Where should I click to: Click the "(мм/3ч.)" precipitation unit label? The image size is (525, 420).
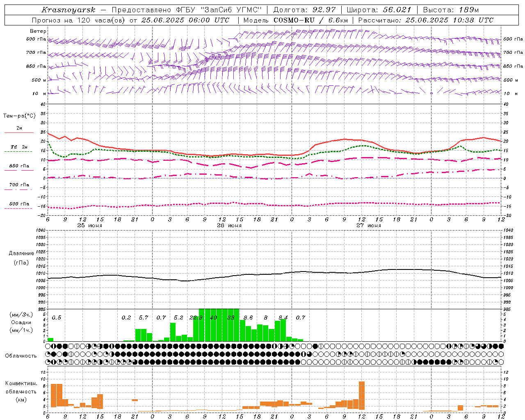(x=21, y=315)
